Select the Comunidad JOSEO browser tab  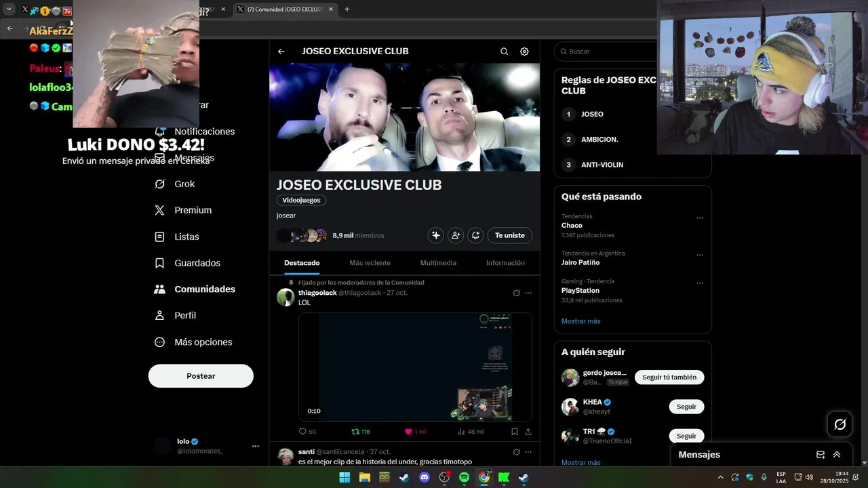(284, 9)
